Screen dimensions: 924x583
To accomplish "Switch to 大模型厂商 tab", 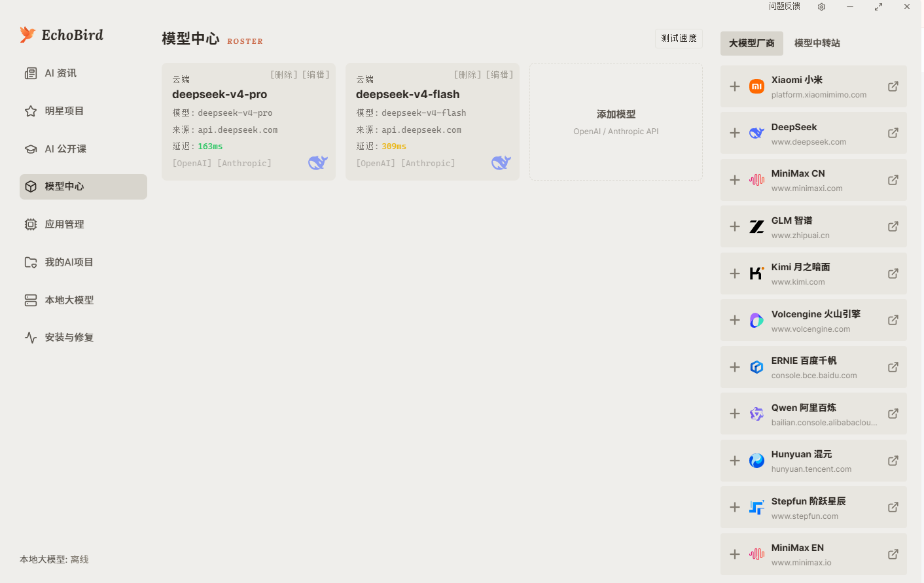I will point(752,43).
